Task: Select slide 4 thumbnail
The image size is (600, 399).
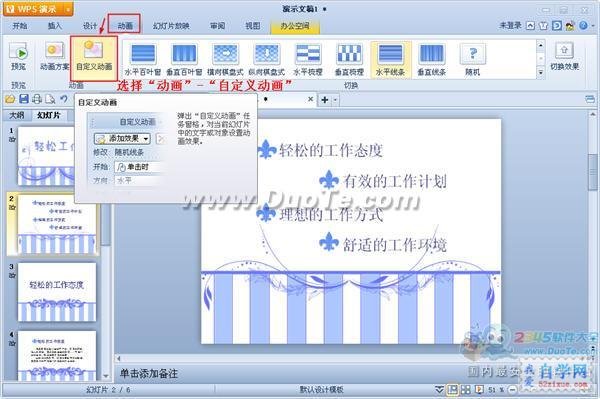Action: coord(57,356)
